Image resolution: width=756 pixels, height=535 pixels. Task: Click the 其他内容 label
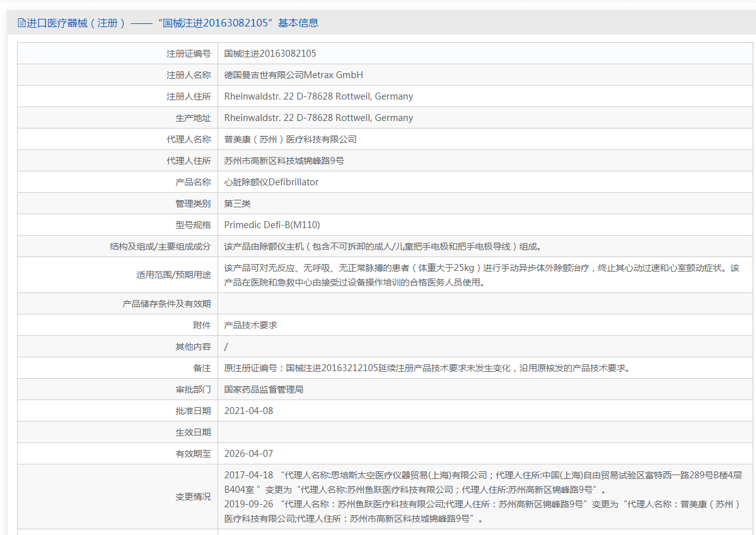coord(193,347)
